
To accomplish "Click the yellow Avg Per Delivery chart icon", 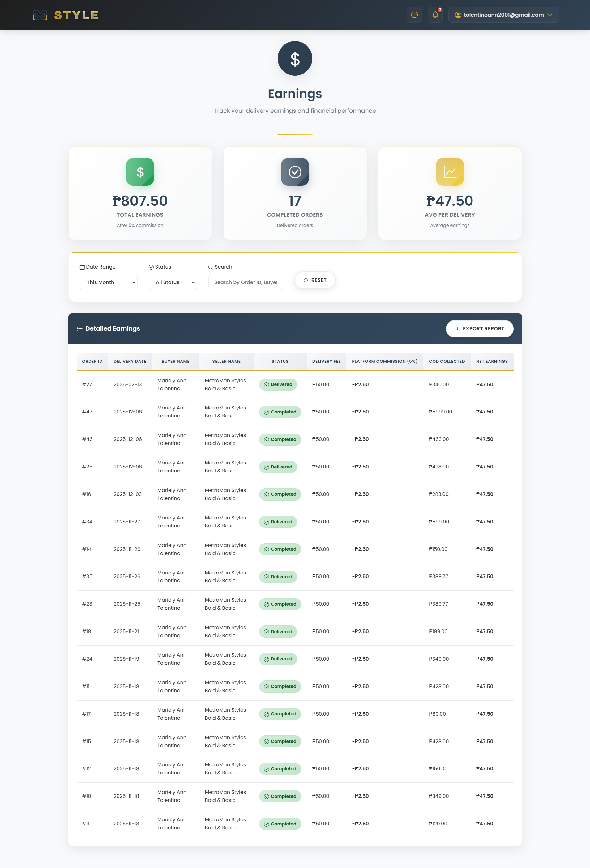I will 450,172.
